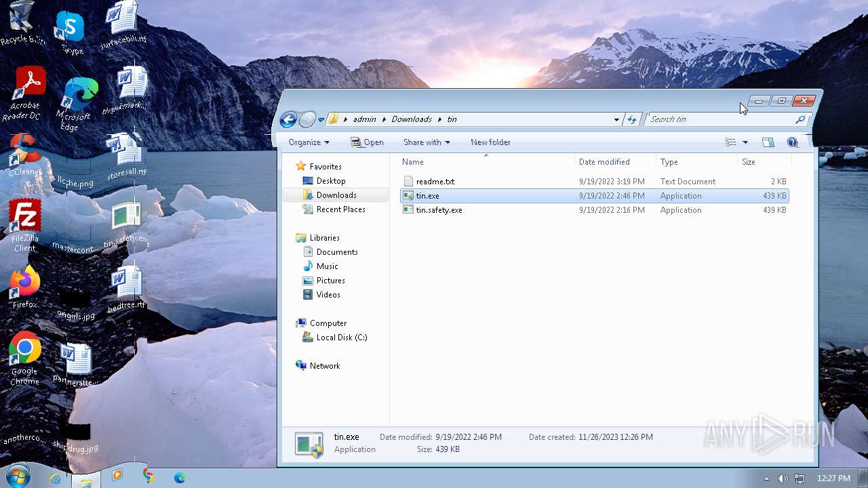Open Downloads in Favorites
Image resolution: width=868 pixels, height=488 pixels.
(336, 195)
